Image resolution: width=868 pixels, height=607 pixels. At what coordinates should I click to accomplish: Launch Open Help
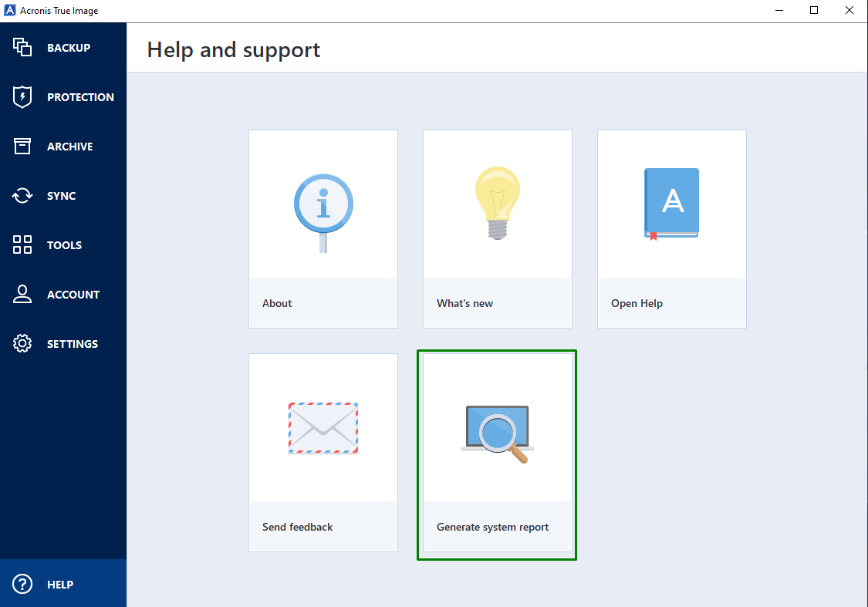pyautogui.click(x=671, y=228)
